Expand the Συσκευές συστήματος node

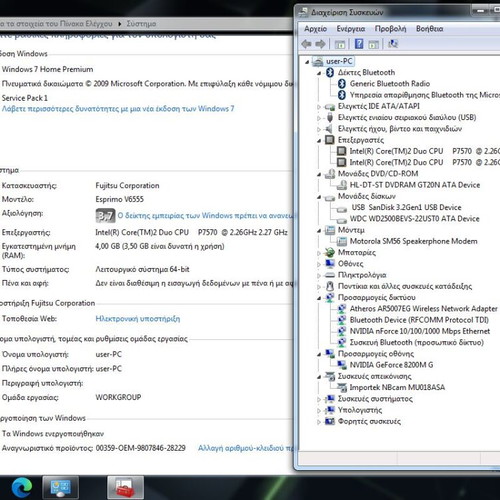click(x=319, y=399)
